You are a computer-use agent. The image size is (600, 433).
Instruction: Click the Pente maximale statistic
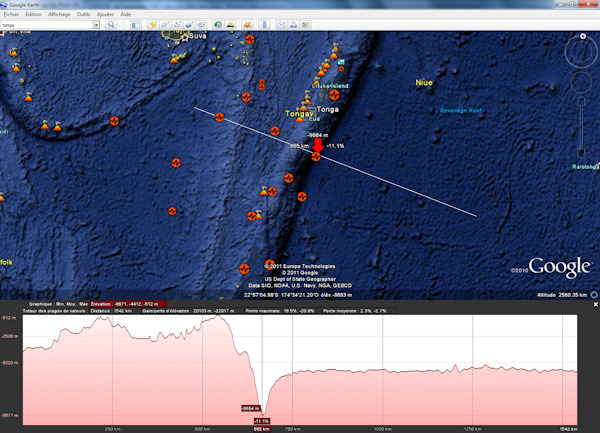click(x=280, y=311)
